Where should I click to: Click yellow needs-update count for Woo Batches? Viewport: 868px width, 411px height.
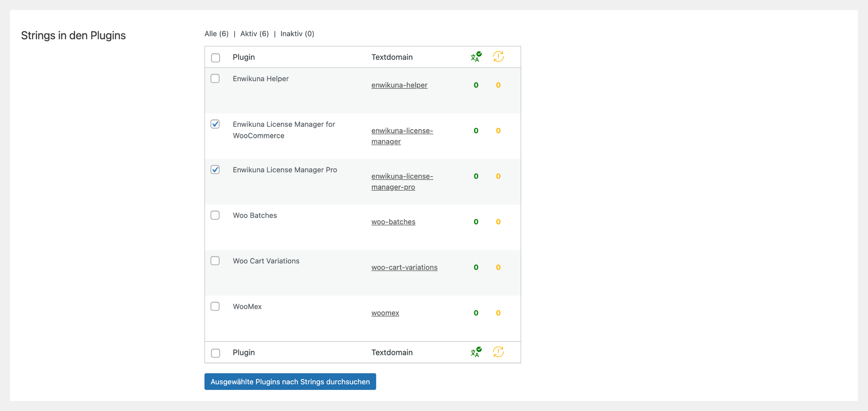498,222
